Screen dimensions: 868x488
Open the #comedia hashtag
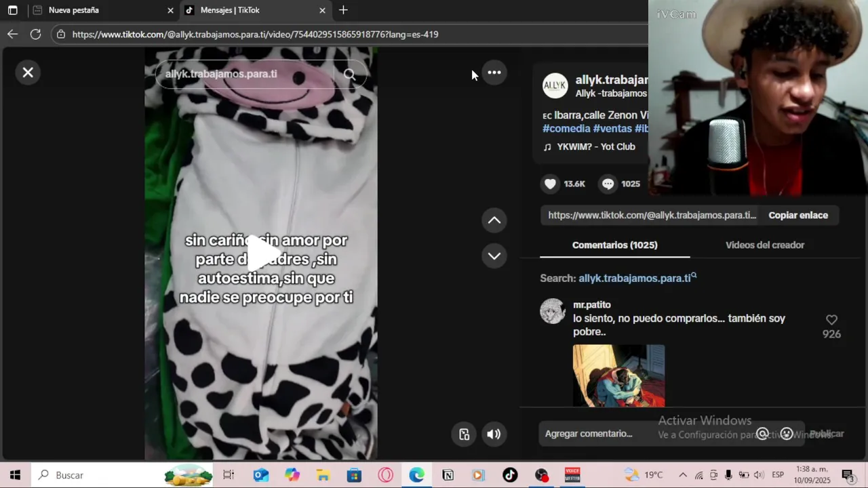[x=566, y=128]
